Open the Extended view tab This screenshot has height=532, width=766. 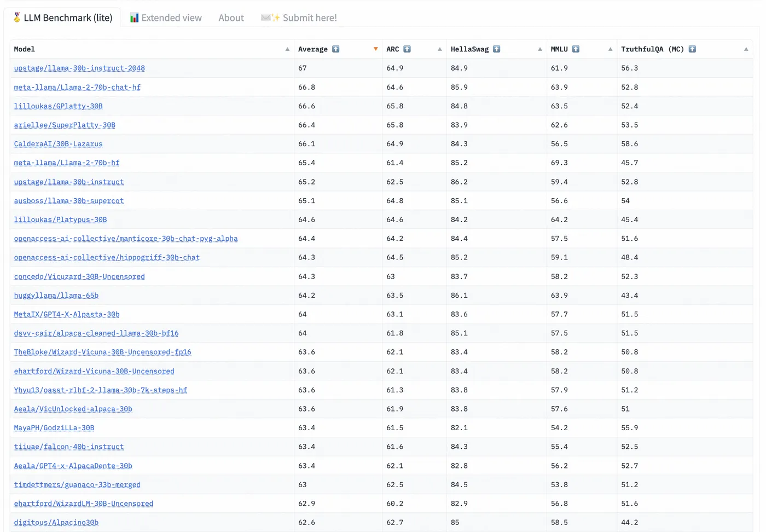166,18
